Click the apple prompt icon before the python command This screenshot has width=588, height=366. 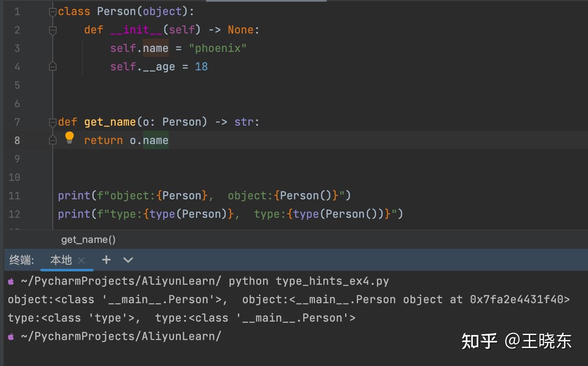(10, 281)
